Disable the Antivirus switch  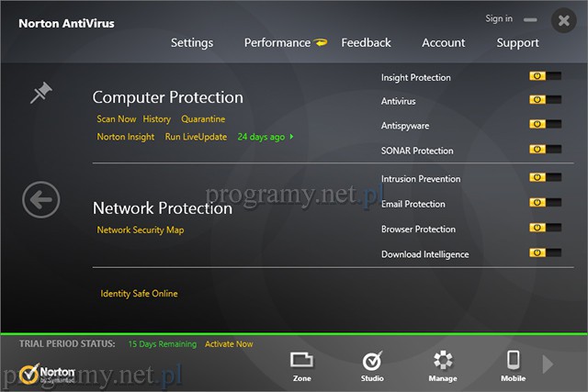click(545, 100)
